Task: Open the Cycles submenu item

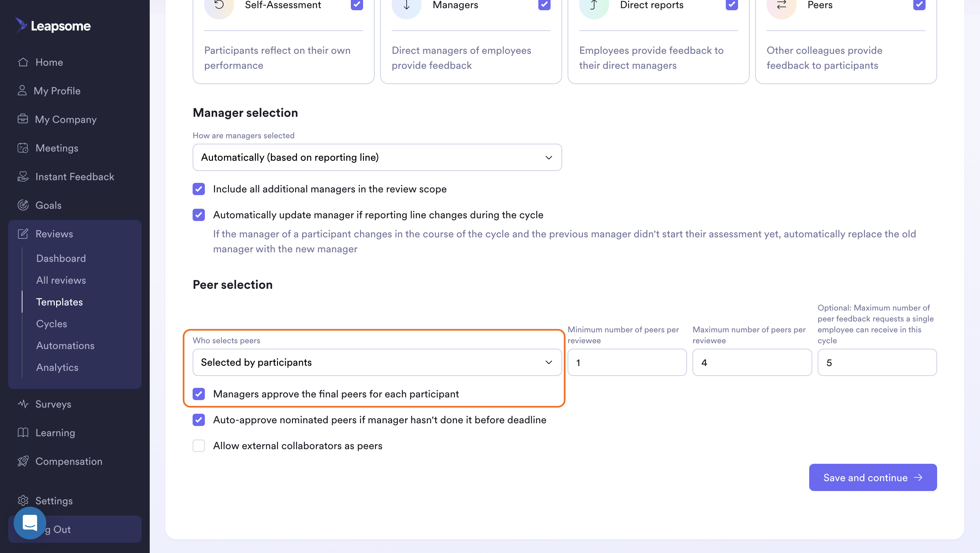Action: (x=52, y=323)
